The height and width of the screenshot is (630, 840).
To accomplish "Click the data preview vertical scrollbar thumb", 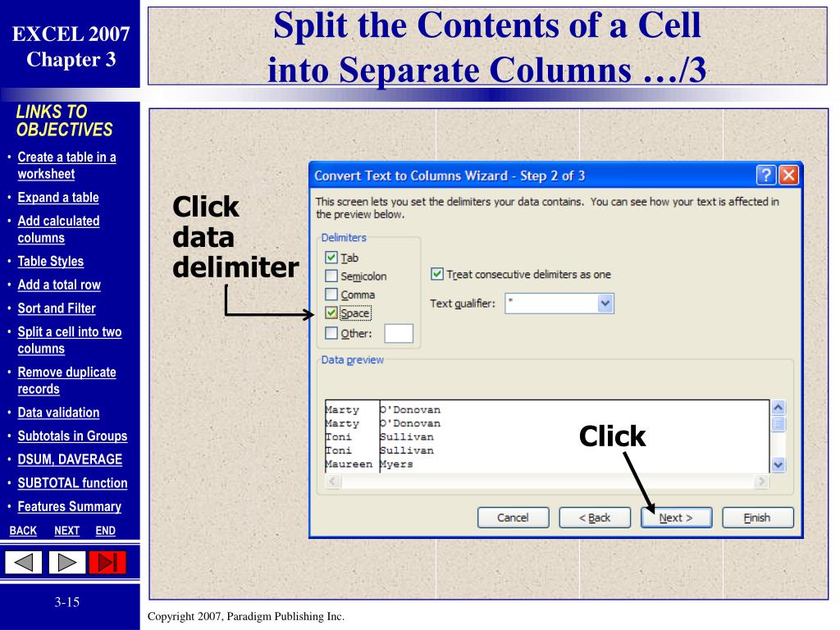I will click(x=778, y=424).
